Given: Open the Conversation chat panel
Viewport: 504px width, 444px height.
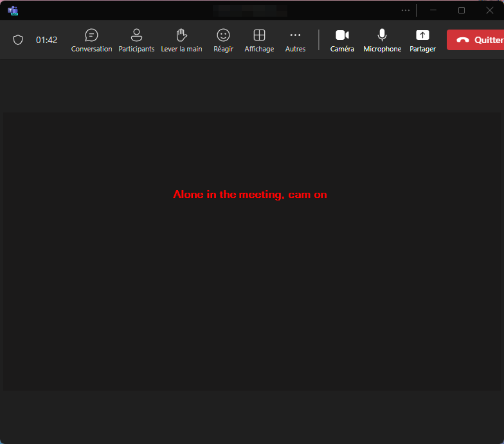Looking at the screenshot, I should [91, 40].
